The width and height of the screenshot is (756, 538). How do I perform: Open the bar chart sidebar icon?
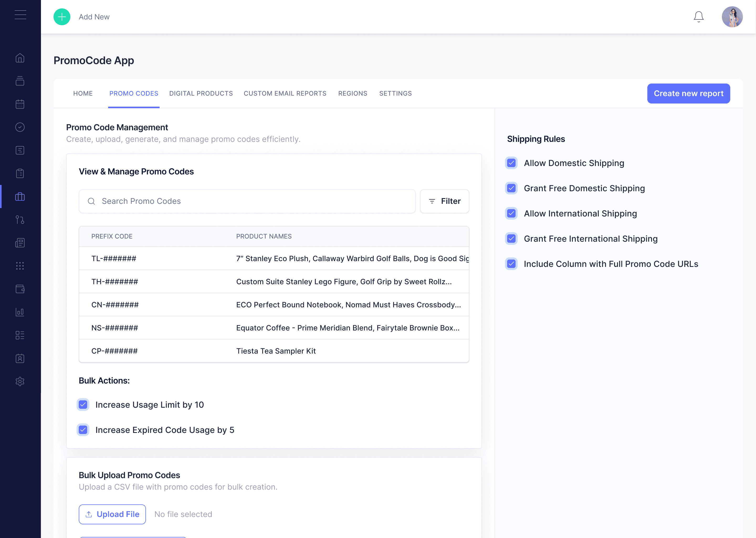20,312
